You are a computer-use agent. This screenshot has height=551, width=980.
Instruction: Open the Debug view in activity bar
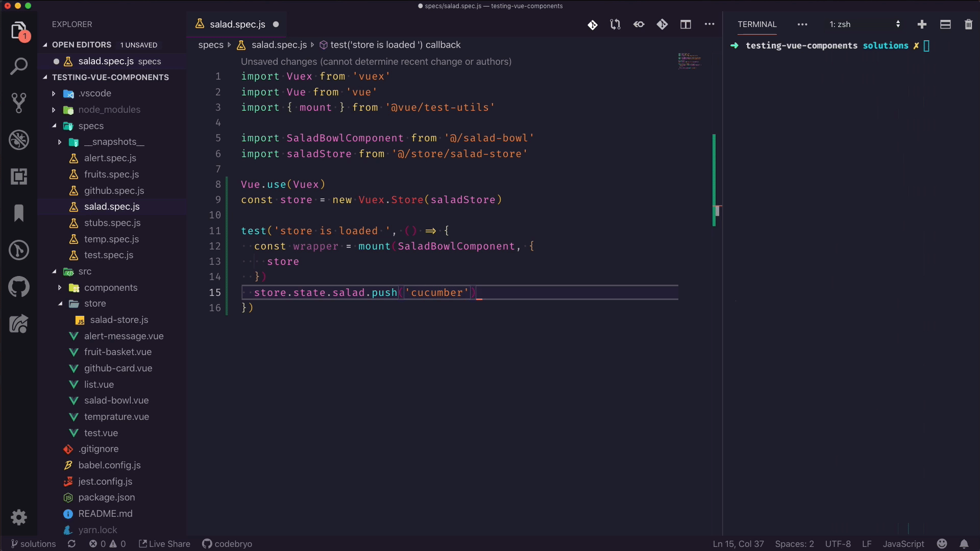tap(19, 140)
